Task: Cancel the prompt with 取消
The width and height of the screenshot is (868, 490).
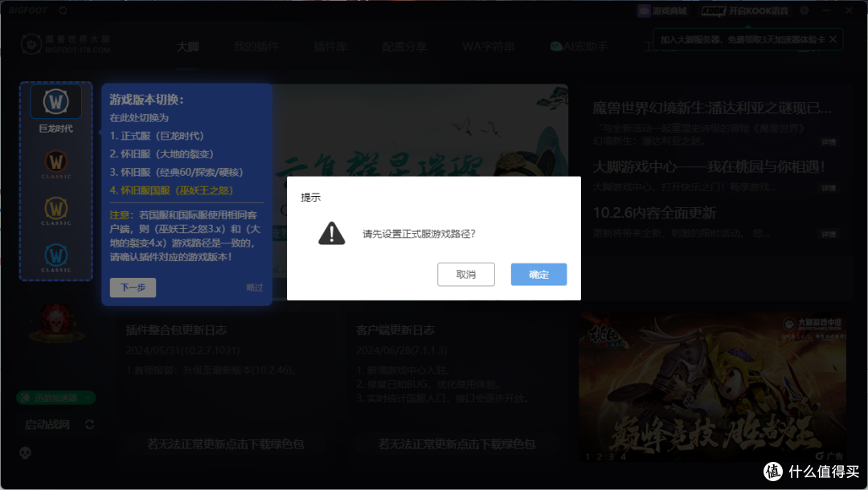Action: (x=466, y=274)
